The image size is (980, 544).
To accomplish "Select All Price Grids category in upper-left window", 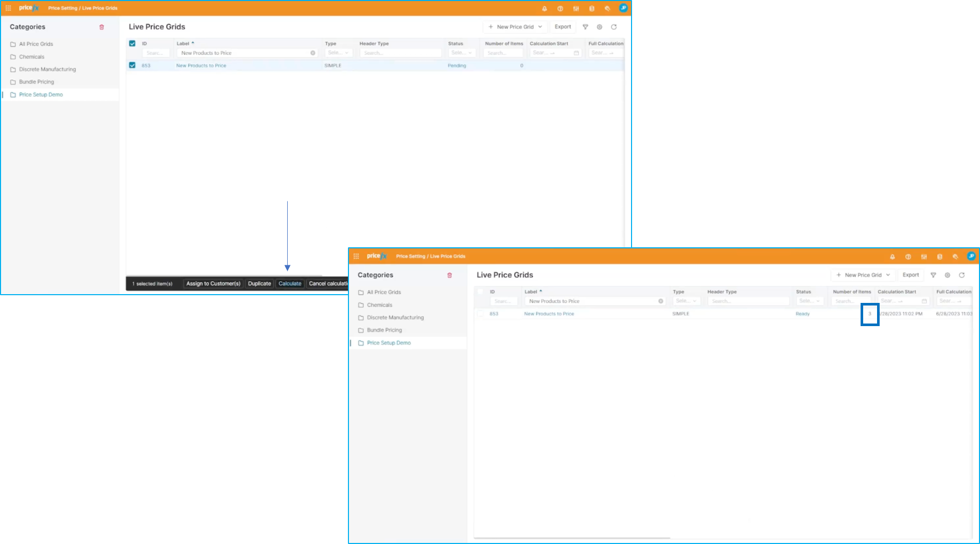I will pos(36,44).
